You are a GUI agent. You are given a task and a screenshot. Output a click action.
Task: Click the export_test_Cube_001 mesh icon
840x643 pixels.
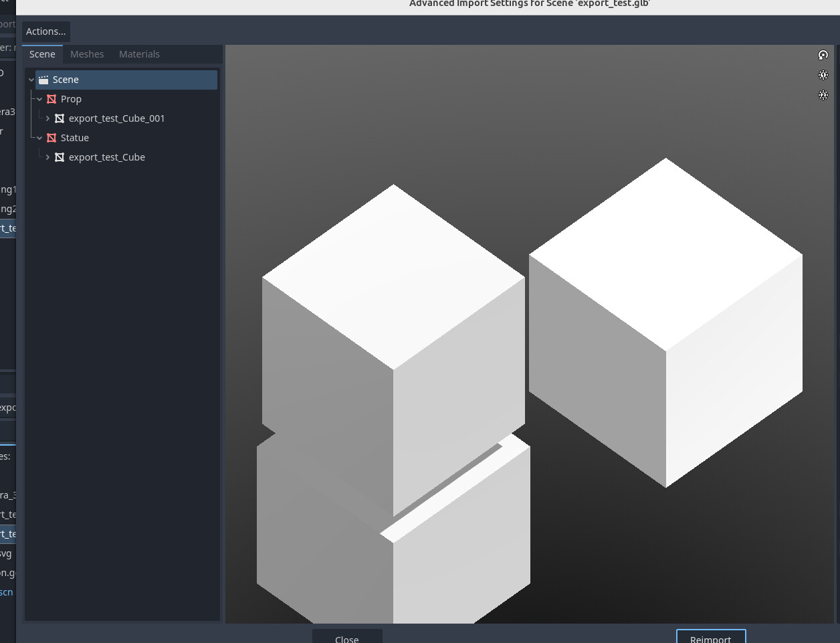pos(60,118)
